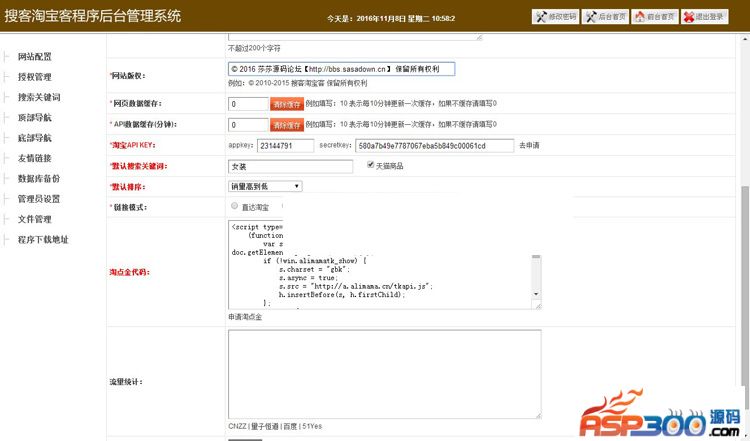
Task: Click the 去申请 link
Action: (x=529, y=145)
